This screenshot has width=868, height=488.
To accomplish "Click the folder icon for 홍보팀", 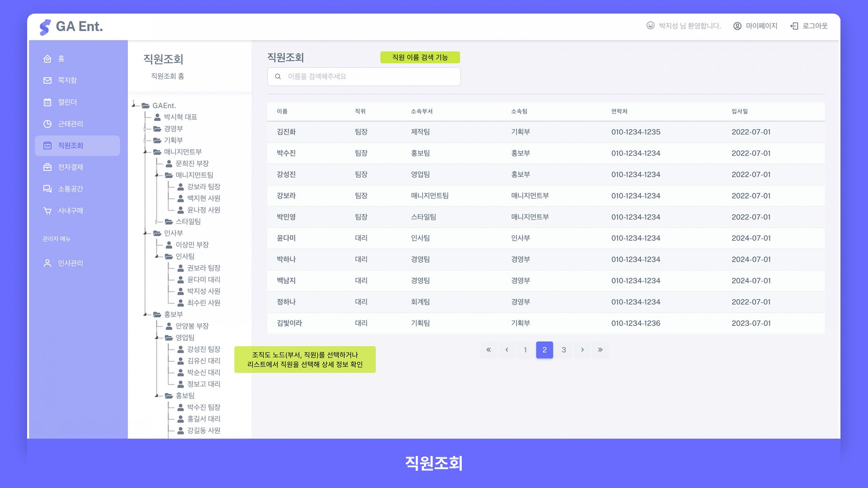I will click(169, 395).
